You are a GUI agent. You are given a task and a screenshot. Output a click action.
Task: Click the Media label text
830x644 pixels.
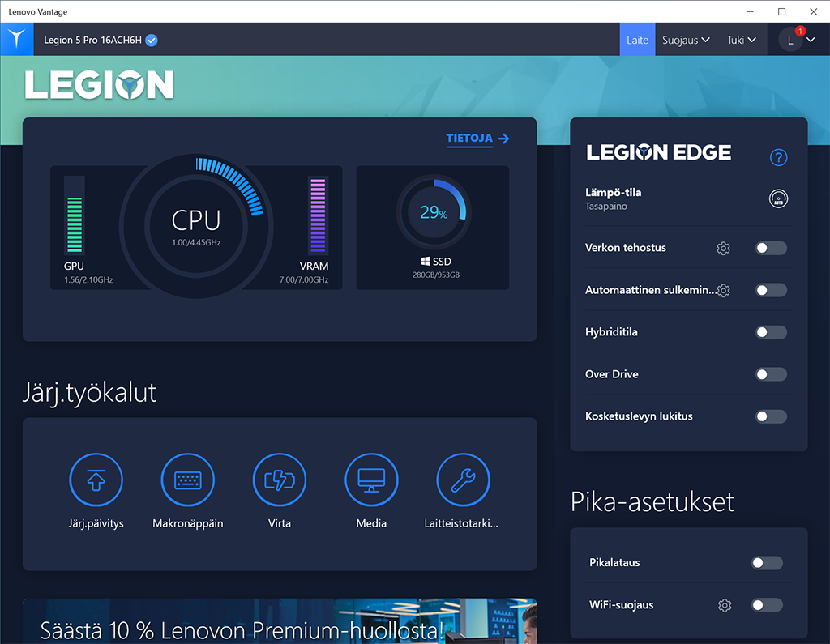point(371,523)
